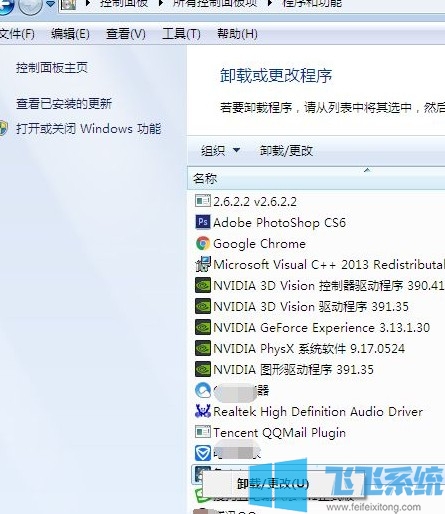Sort by the 名称 column header
The image size is (445, 514).
point(316,178)
